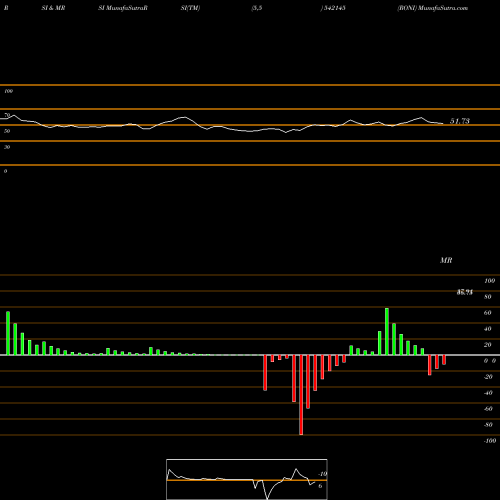
Task: Click the MR axis label 20
Action: [x=488, y=345]
